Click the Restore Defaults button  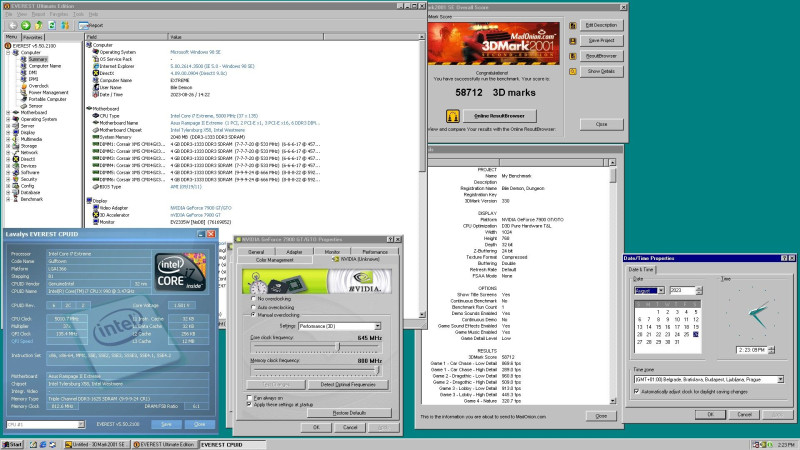point(349,413)
